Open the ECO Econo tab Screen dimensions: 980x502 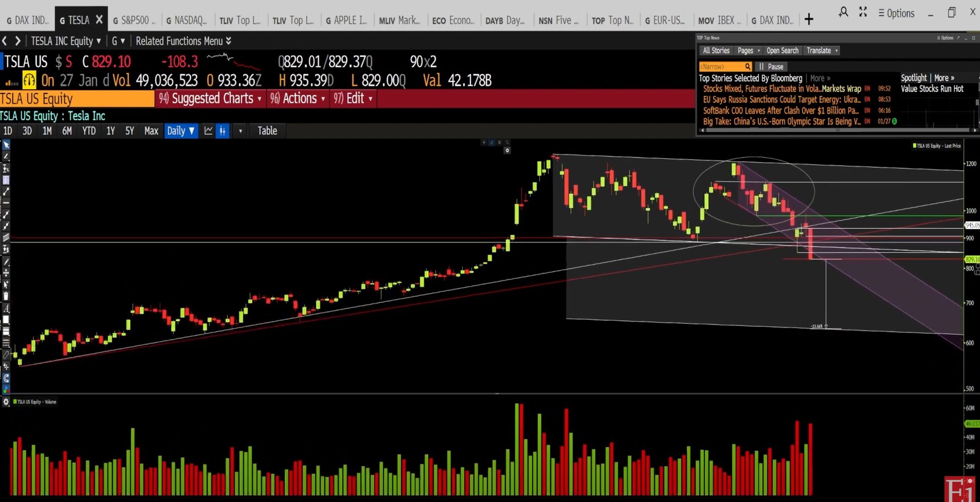pyautogui.click(x=453, y=20)
